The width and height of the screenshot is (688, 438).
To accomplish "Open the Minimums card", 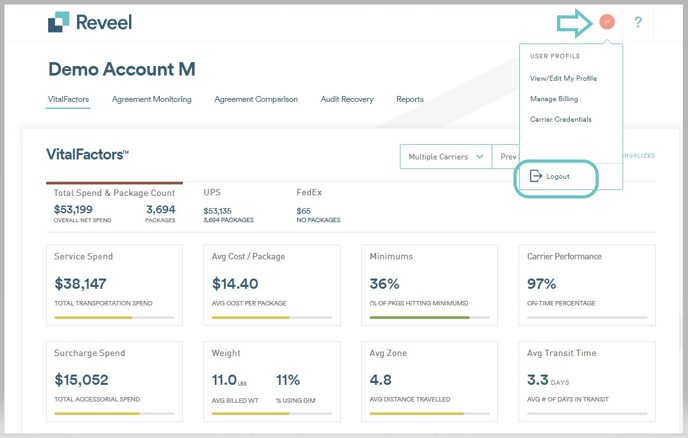I will point(429,285).
